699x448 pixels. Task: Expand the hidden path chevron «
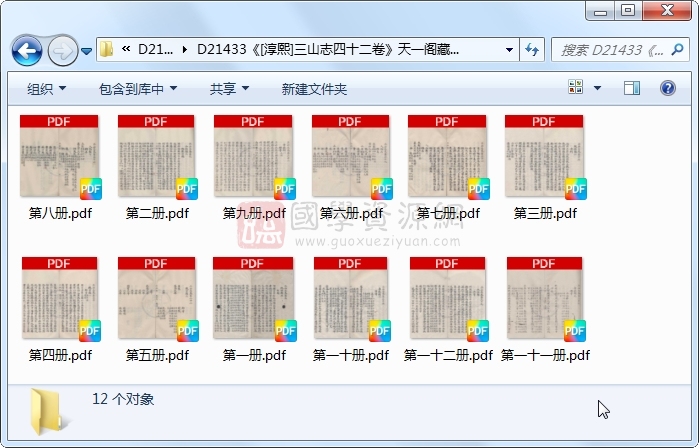click(126, 49)
